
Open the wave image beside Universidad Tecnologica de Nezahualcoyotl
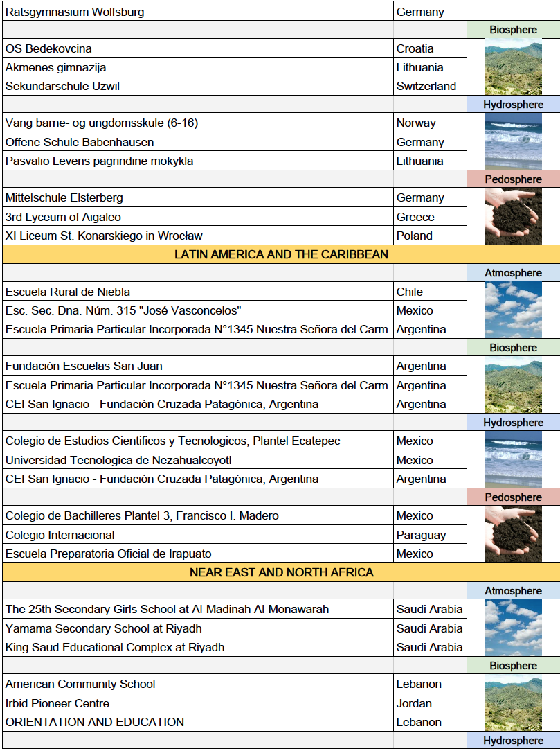tap(513, 459)
